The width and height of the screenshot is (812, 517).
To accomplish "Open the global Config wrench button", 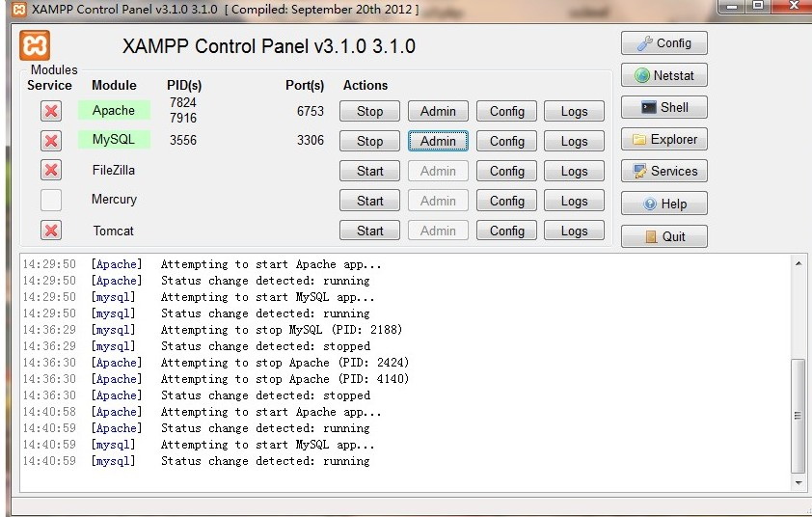I will pyautogui.click(x=663, y=43).
